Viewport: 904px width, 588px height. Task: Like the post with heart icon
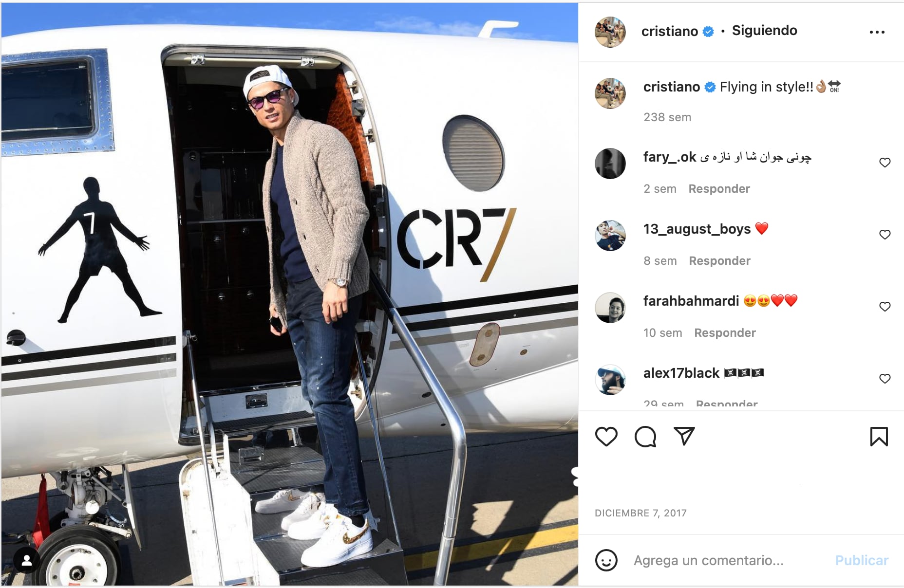click(x=606, y=436)
